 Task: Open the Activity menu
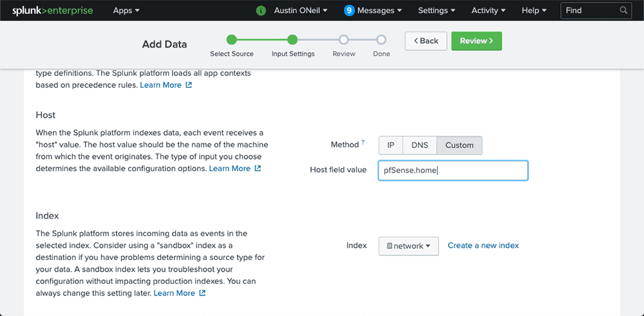[488, 11]
